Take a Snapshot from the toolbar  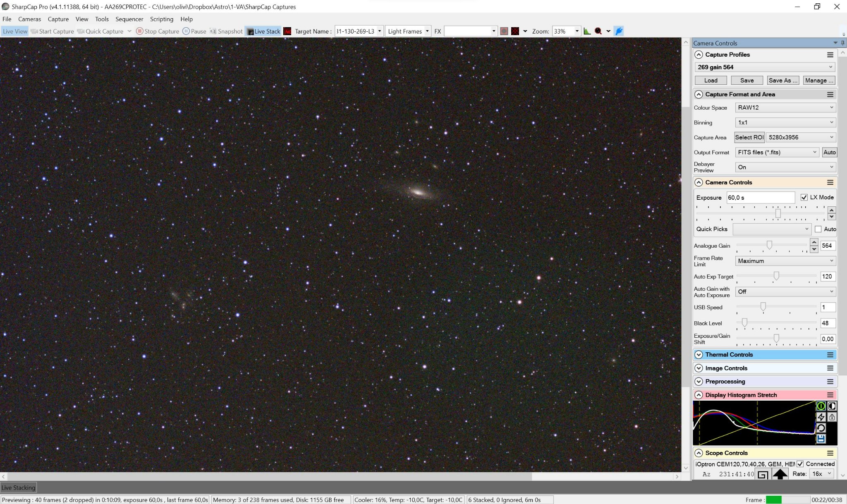(x=226, y=31)
